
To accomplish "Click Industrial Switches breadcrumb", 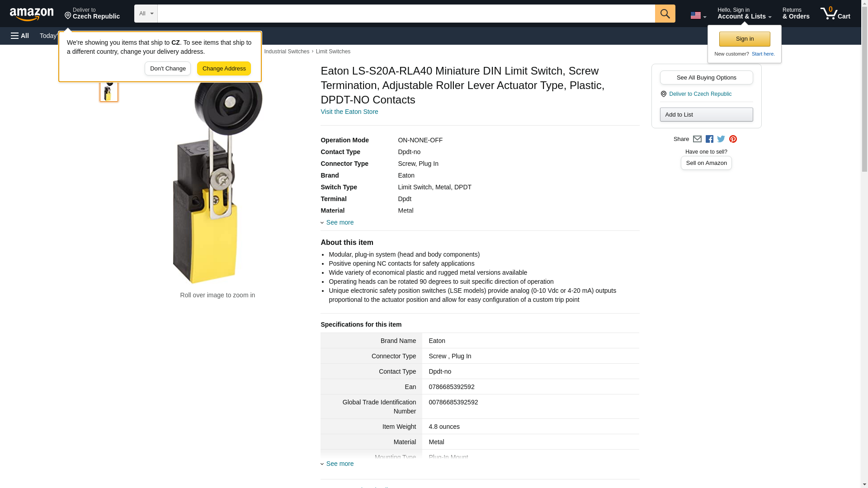I will tap(287, 52).
